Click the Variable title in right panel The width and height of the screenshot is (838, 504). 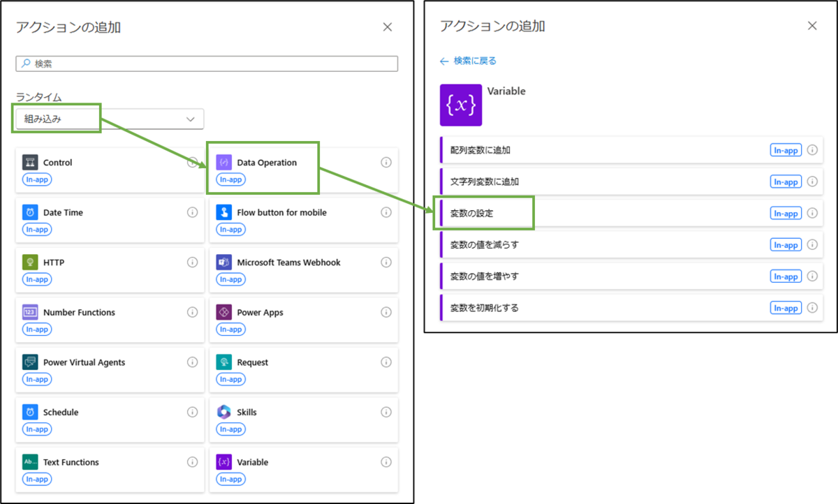coord(507,91)
